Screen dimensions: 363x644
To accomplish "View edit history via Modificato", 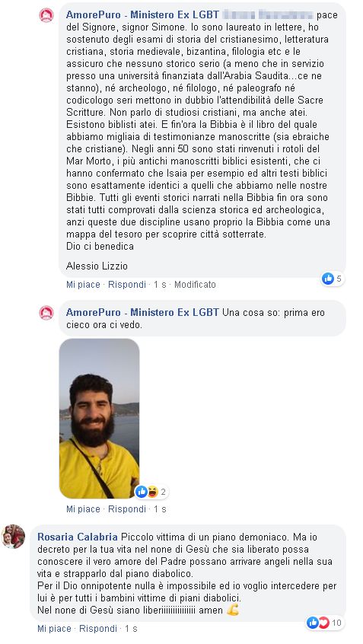I will point(195,285).
